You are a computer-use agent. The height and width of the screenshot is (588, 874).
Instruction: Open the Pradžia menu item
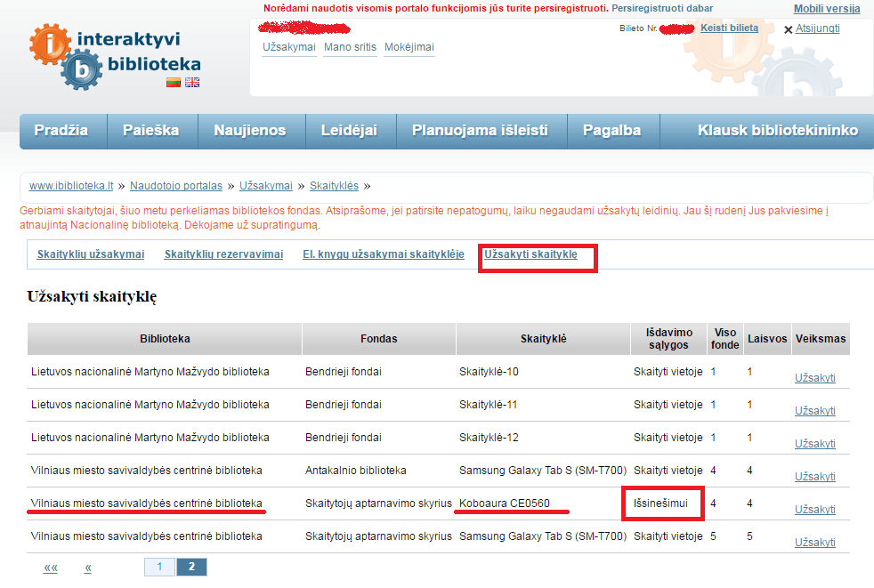63,131
